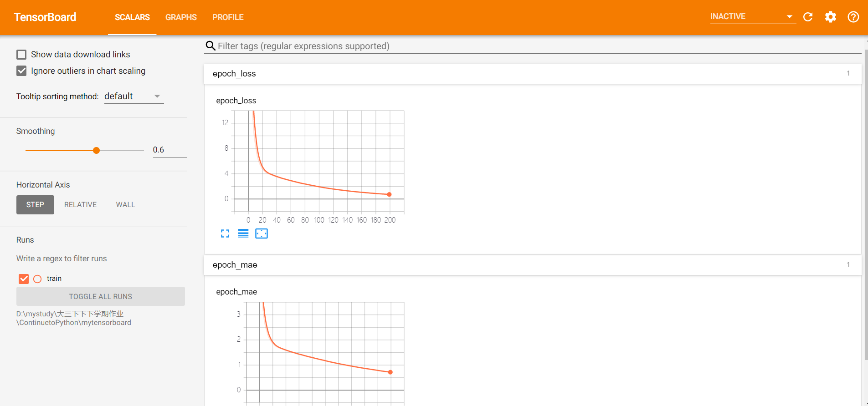Click the TensorBoard logo title
The width and height of the screenshot is (868, 406).
45,17
